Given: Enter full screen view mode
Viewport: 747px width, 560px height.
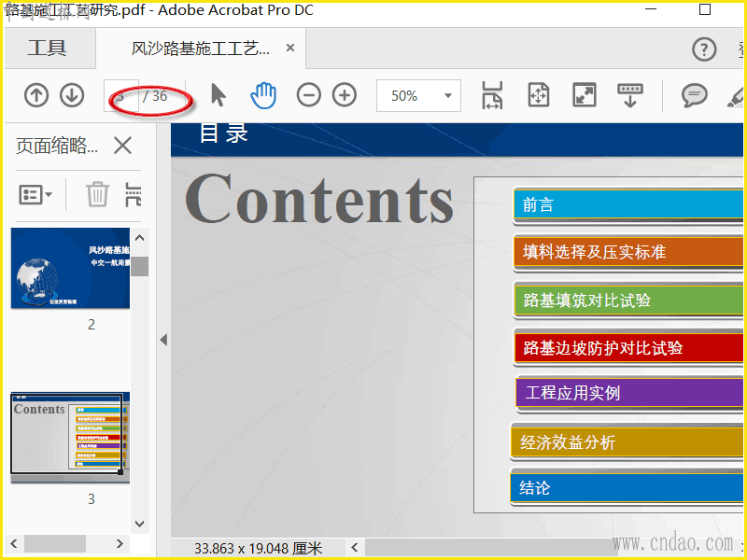Looking at the screenshot, I should [585, 95].
